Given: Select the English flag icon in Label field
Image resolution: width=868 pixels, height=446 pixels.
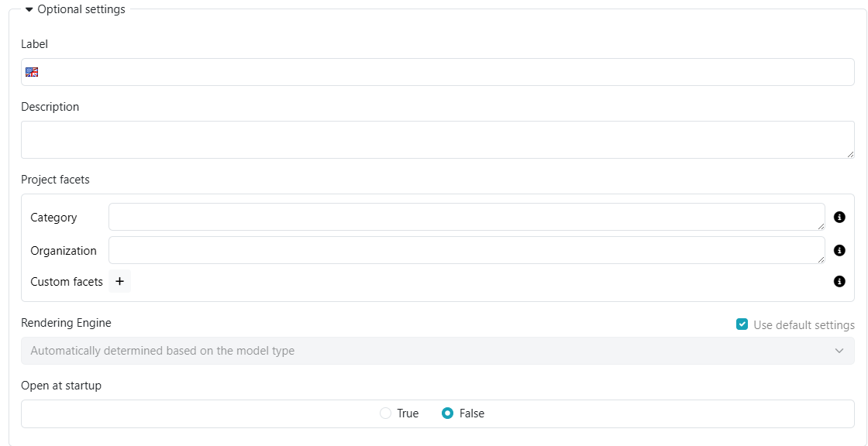Looking at the screenshot, I should tap(32, 71).
